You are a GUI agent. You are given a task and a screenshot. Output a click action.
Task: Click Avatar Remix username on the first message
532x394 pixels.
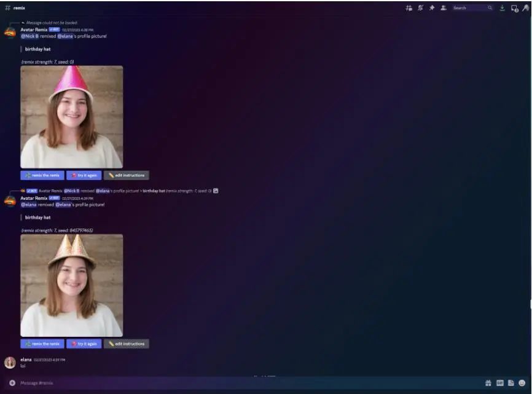(x=34, y=30)
